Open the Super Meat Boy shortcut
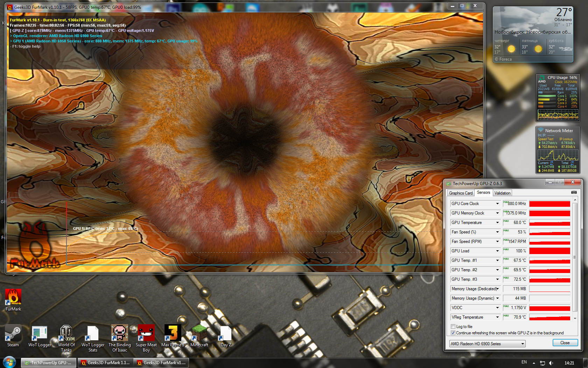 [146, 338]
